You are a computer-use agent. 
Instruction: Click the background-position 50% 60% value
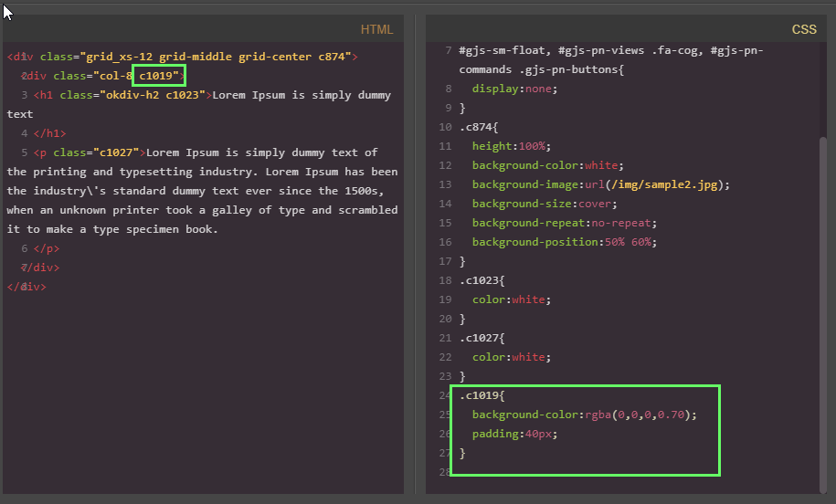pos(628,242)
